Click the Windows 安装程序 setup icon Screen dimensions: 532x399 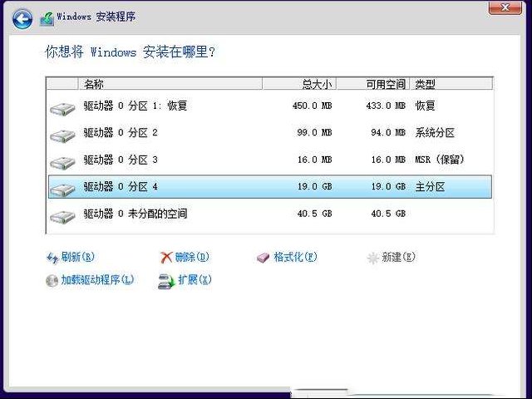[x=47, y=19]
